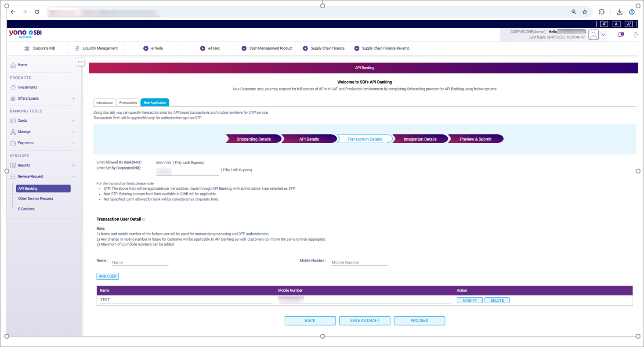The image size is (644, 347).
Task: Click the browser forward arrow
Action: (25, 12)
